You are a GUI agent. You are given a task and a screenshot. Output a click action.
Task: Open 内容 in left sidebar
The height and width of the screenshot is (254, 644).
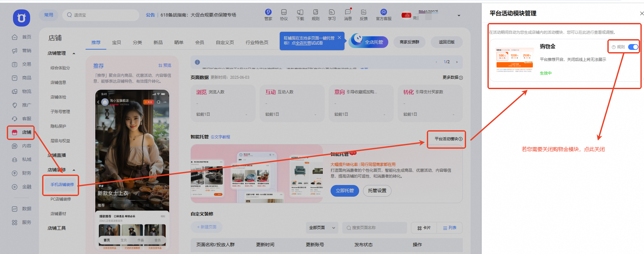22,146
